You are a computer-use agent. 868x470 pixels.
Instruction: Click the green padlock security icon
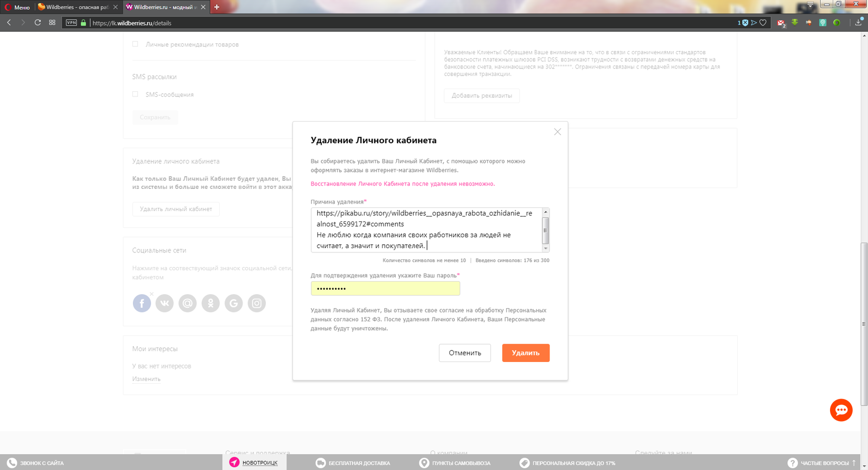tap(84, 23)
